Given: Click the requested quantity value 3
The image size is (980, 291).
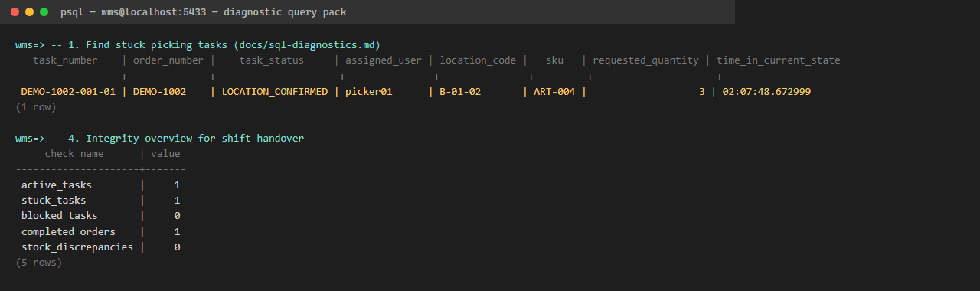Looking at the screenshot, I should pos(701,92).
